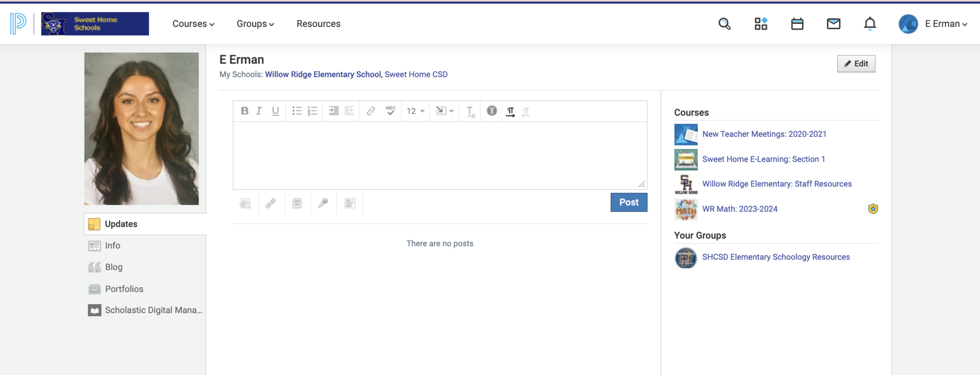The image size is (980, 375).
Task: Click inside the update text area
Action: 439,155
